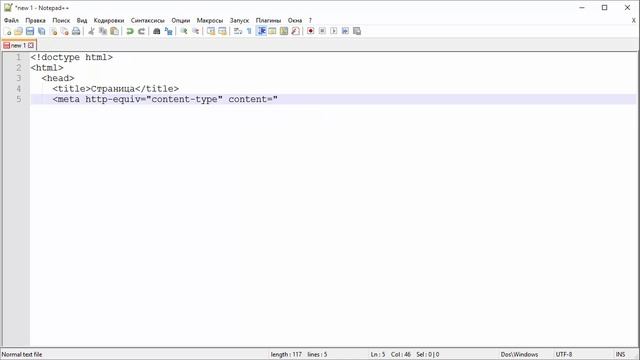Open a file using the folder icon
Image resolution: width=640 pixels, height=360 pixels.
18,31
